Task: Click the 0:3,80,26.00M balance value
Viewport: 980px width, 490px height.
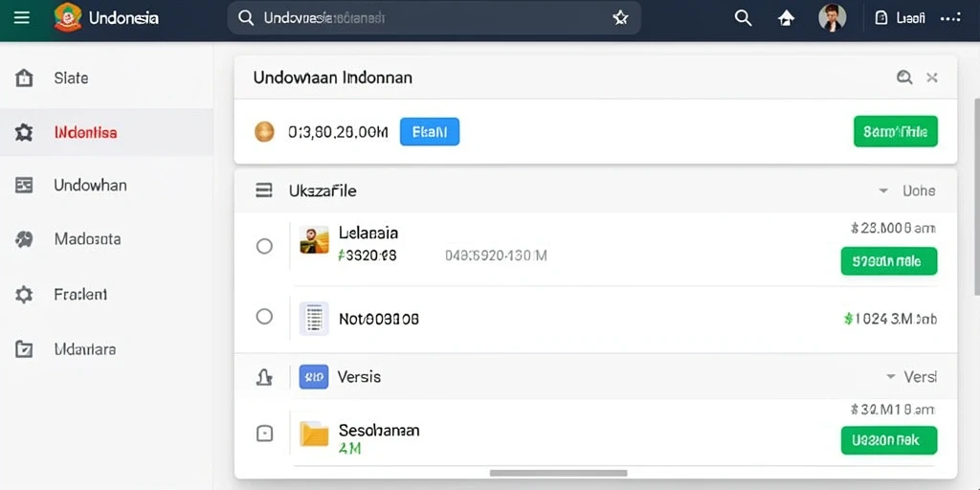Action: click(338, 132)
